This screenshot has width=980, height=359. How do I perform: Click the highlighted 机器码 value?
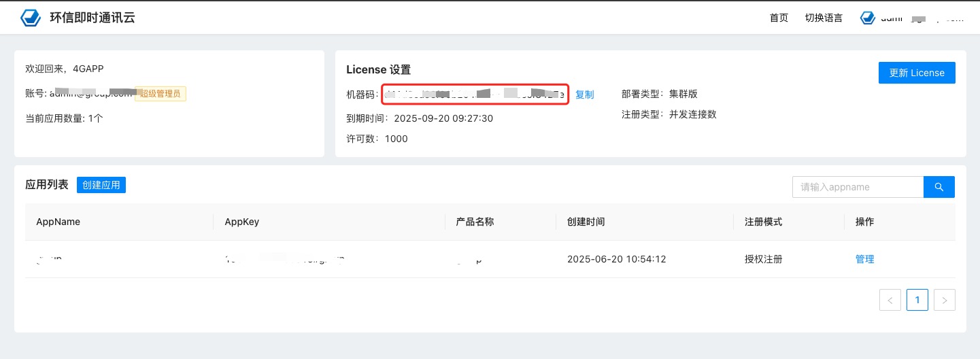pos(475,95)
